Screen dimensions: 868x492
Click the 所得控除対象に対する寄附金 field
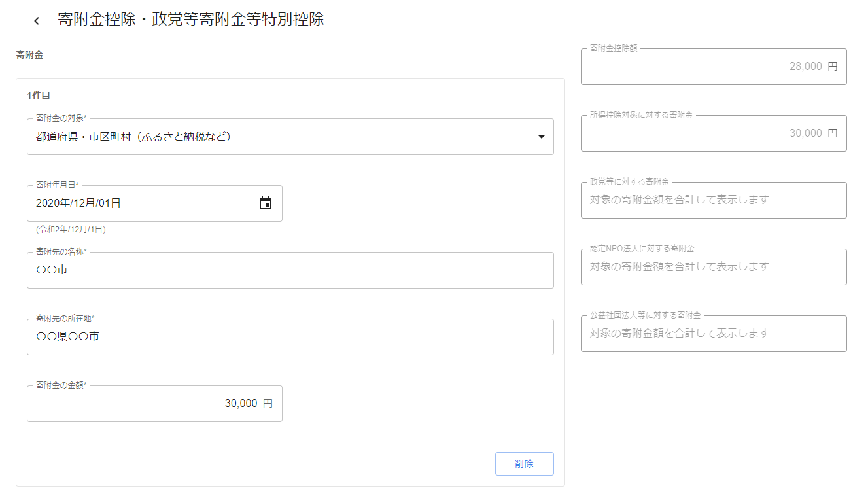(714, 133)
